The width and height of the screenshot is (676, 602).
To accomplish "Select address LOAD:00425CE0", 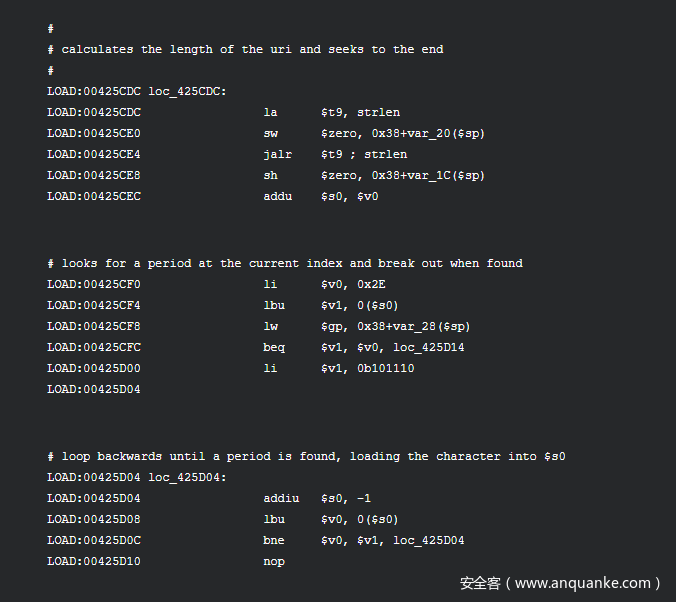I will [x=94, y=133].
